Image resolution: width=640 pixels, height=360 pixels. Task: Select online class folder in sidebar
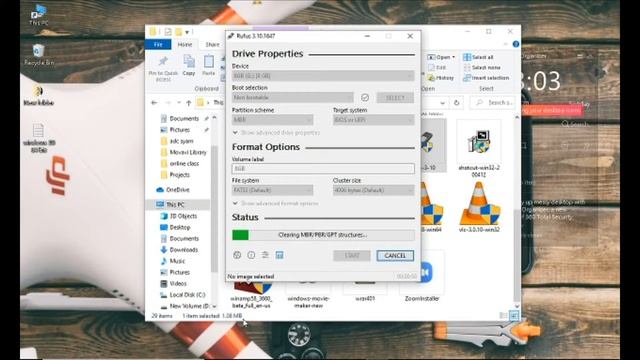point(184,163)
